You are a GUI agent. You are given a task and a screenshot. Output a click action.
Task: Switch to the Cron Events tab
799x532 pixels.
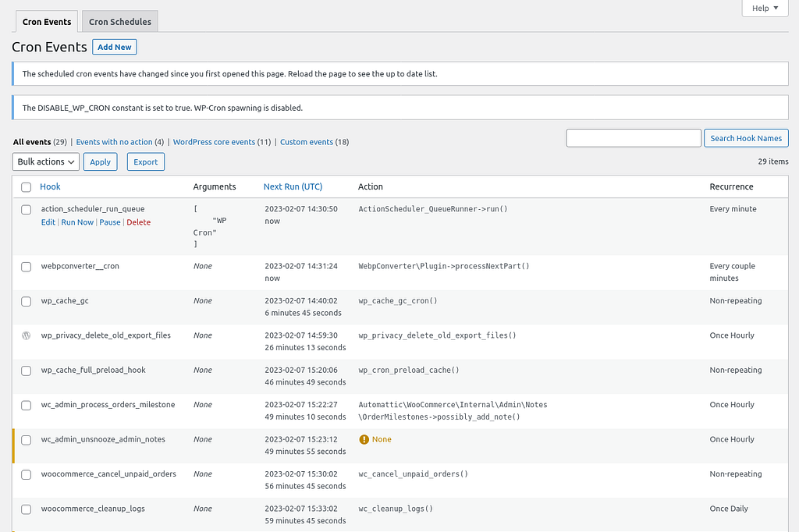tap(47, 22)
